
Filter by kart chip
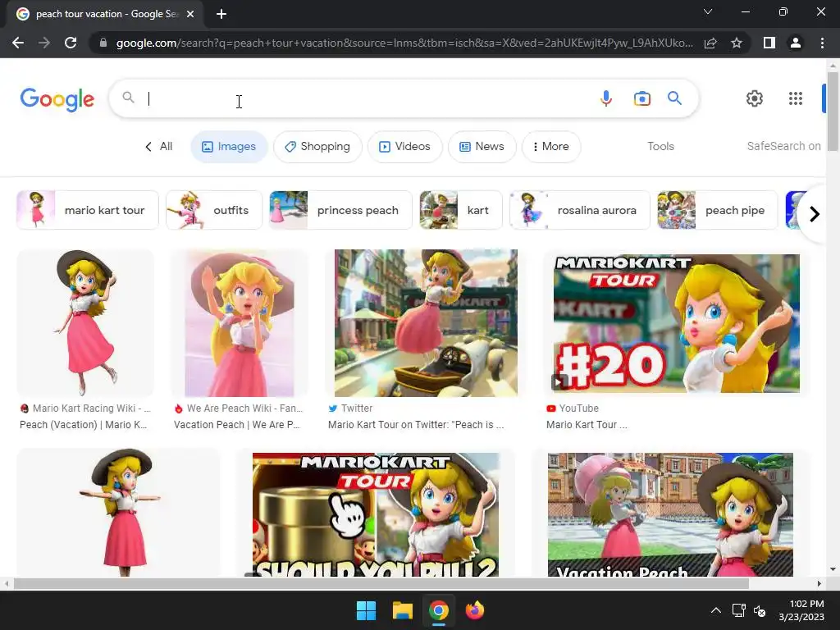click(x=461, y=210)
